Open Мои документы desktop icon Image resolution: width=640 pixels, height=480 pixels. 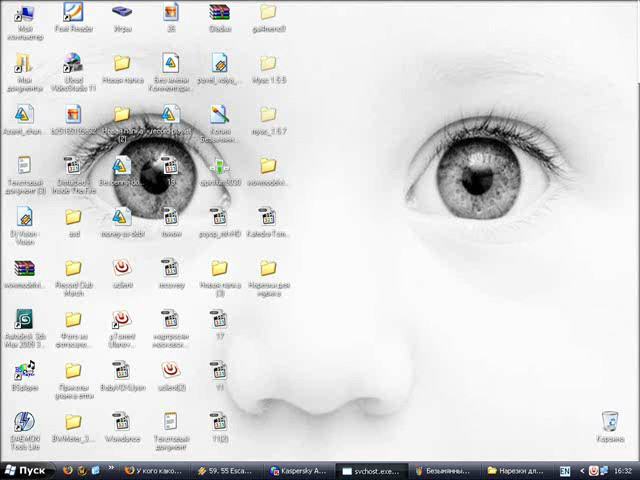point(24,65)
